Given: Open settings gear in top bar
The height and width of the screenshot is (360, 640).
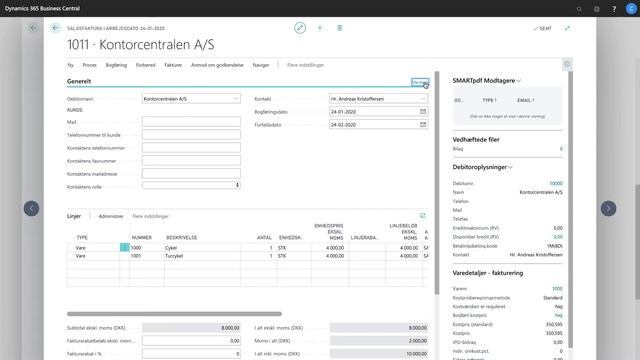Looking at the screenshot, I should tap(597, 9).
